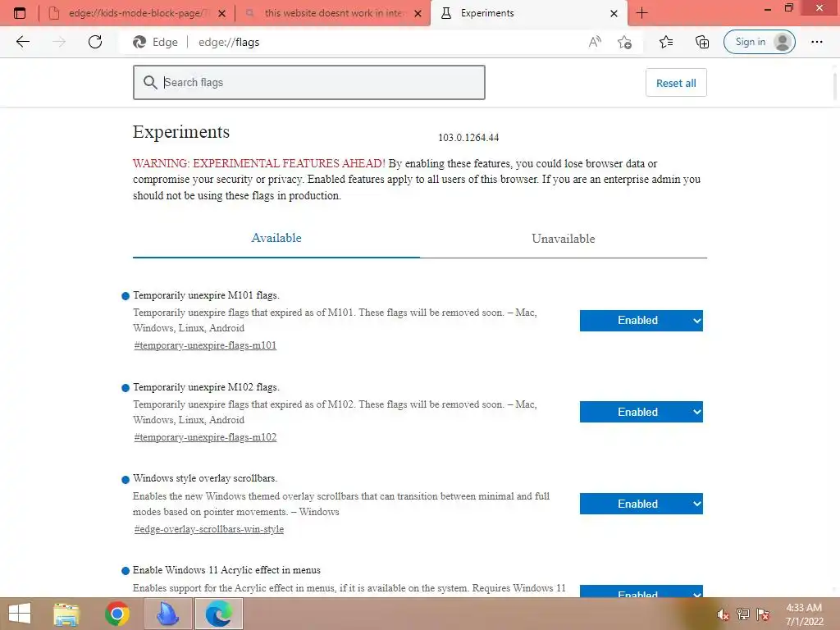Click the Microsoft Edge taskbar icon
Screen dimensions: 840x630
pos(218,614)
